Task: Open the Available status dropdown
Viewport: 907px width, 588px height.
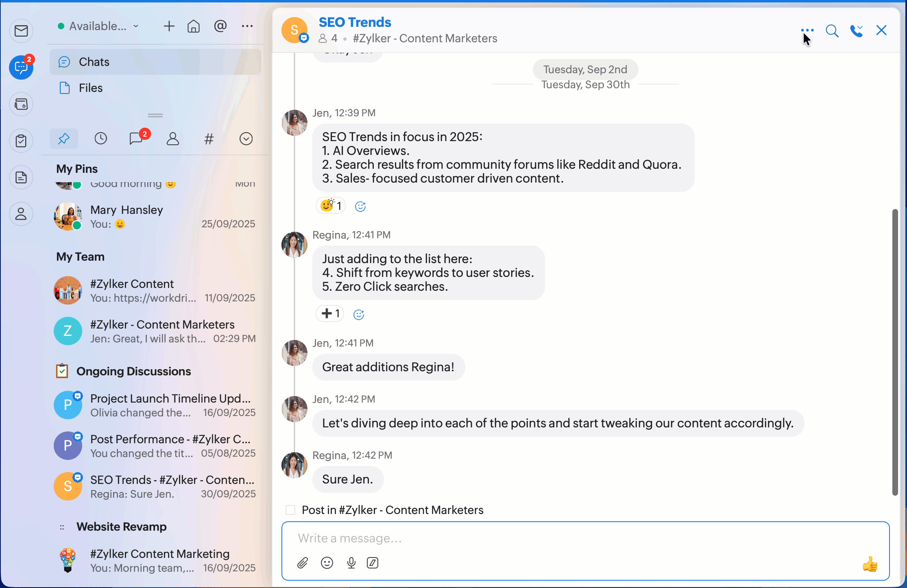Action: pyautogui.click(x=98, y=26)
